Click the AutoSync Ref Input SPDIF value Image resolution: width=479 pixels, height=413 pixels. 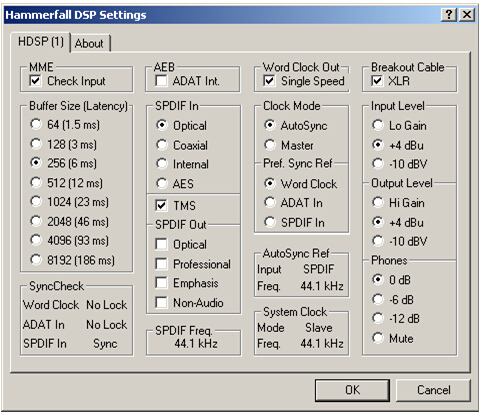click(x=319, y=269)
